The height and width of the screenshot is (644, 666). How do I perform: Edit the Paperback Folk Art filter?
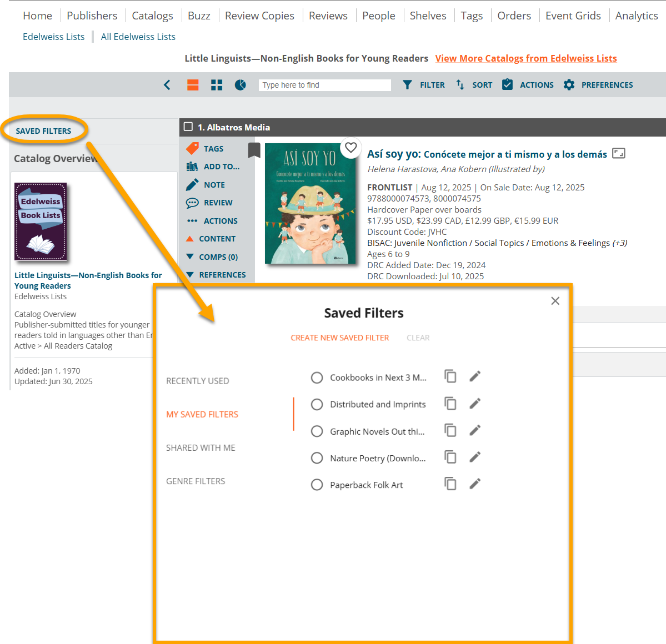click(x=475, y=484)
